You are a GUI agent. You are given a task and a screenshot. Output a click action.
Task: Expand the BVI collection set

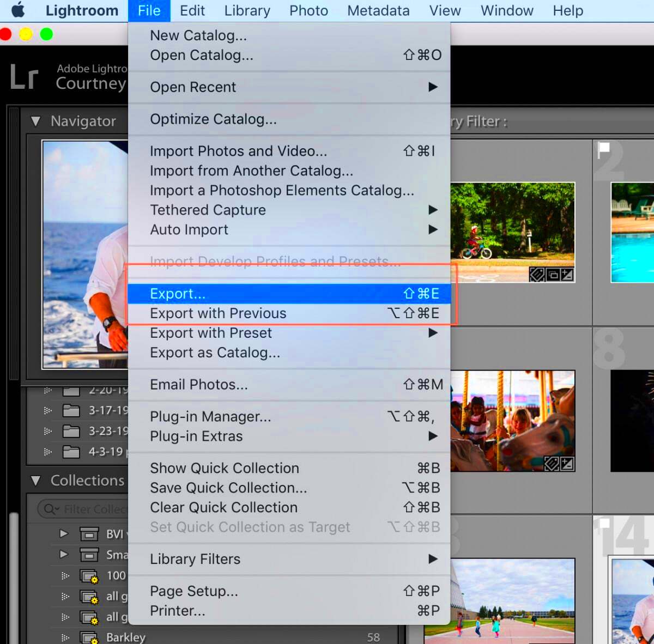click(x=64, y=533)
